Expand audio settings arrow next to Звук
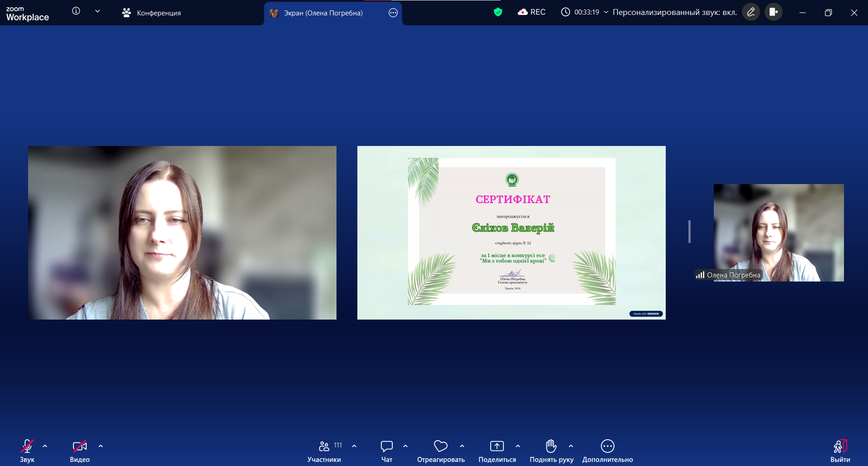The image size is (868, 466). point(45,446)
